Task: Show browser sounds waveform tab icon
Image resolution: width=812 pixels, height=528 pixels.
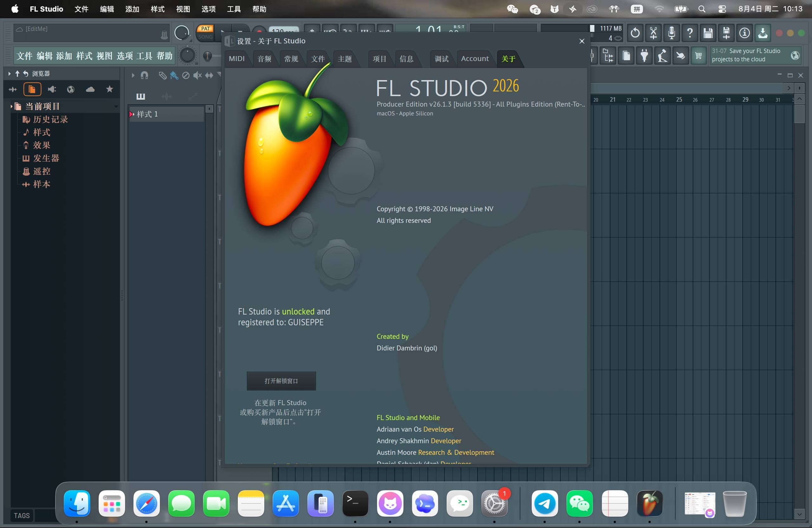Action: click(13, 89)
